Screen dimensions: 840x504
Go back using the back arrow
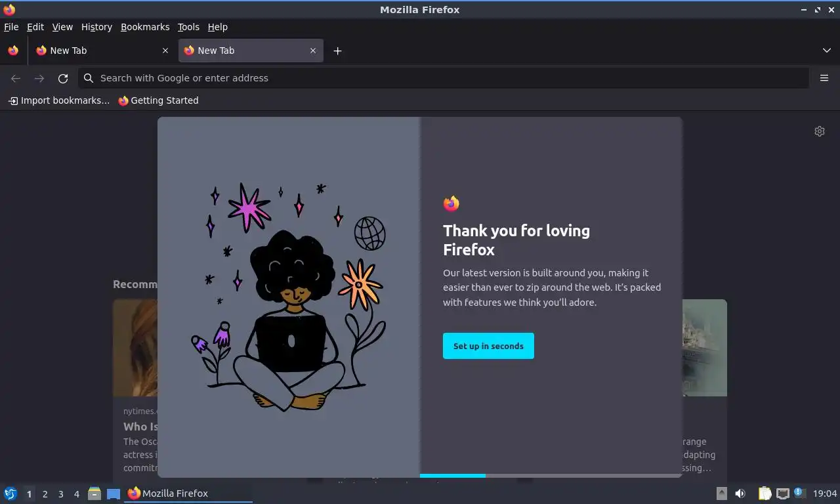click(x=16, y=78)
